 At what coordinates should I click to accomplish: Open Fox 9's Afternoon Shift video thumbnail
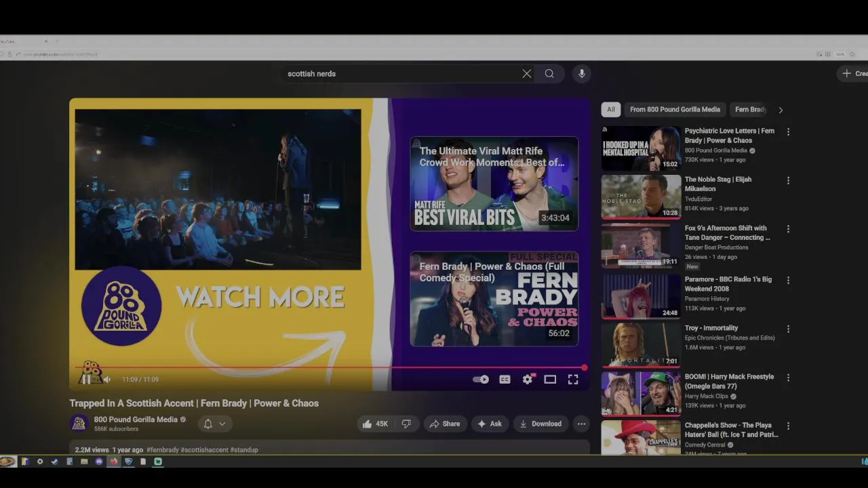[641, 245]
